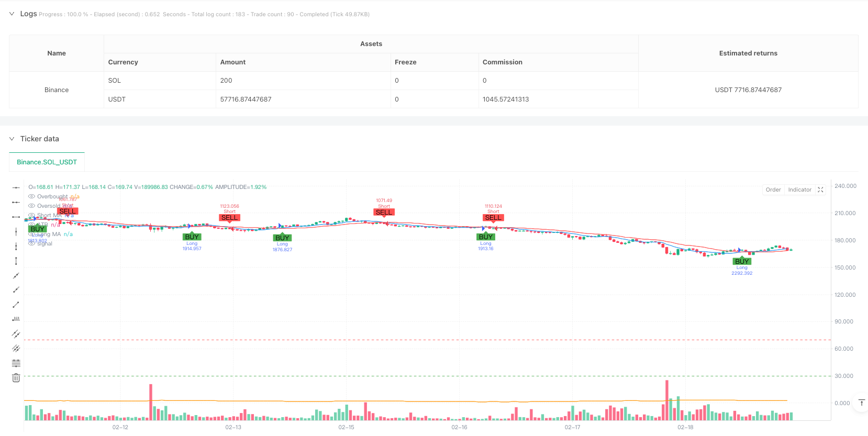868x436 pixels.
Task: Select the horizontal segment drawing tool
Action: [16, 217]
